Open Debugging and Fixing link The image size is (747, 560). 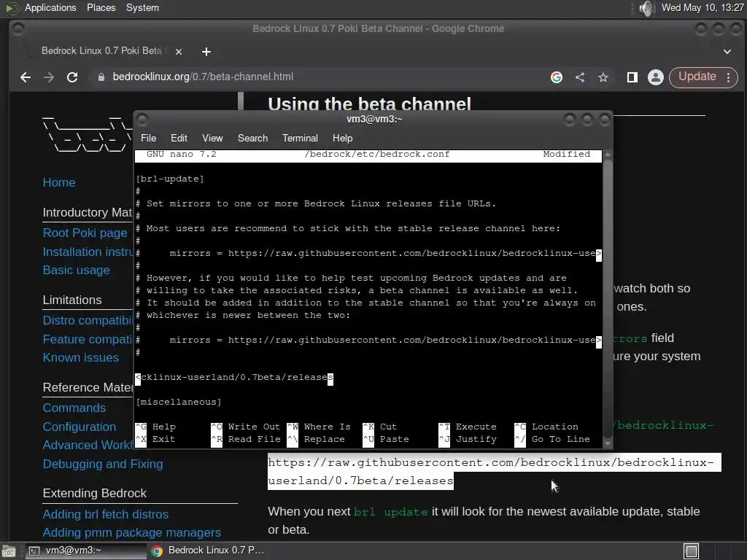click(103, 464)
